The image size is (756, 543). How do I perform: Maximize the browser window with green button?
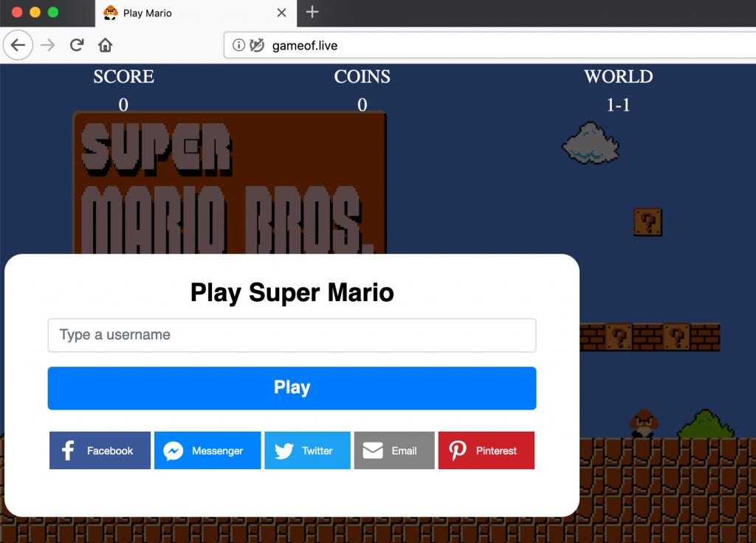(53, 12)
